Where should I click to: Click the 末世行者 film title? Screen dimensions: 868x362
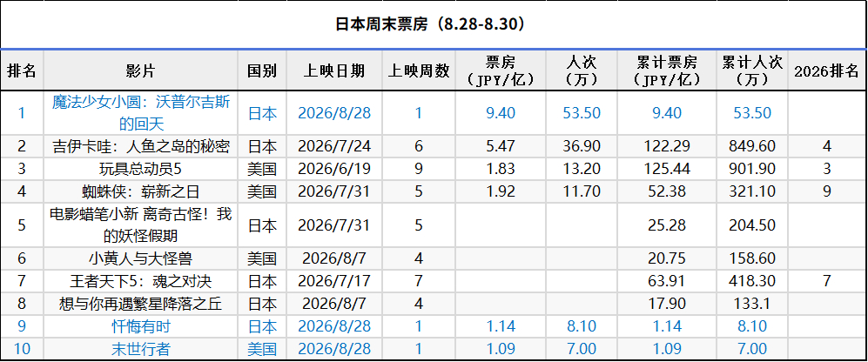141,349
